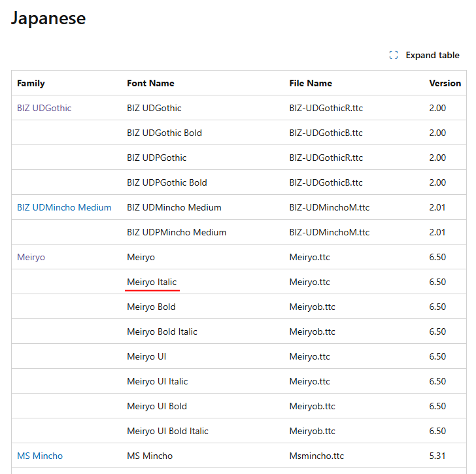Click the BIZ UDPMincho Medium font name
The height and width of the screenshot is (474, 476).
177,232
